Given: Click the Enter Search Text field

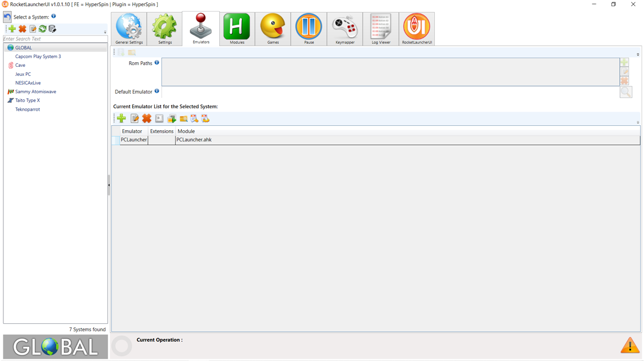Looking at the screenshot, I should [x=55, y=39].
